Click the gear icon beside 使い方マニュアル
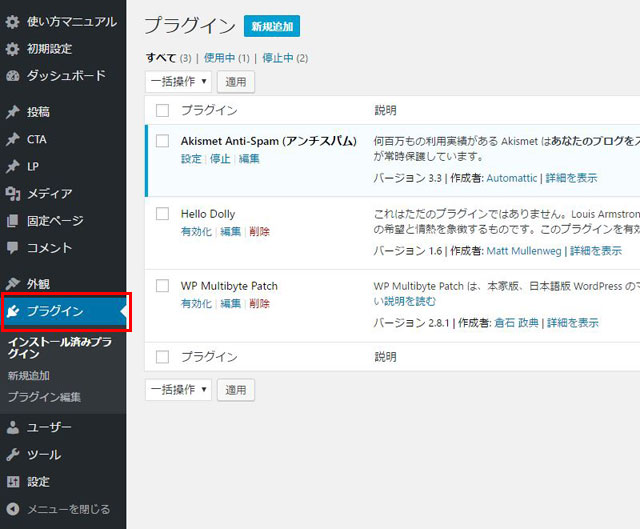The width and height of the screenshot is (640, 529). point(12,22)
